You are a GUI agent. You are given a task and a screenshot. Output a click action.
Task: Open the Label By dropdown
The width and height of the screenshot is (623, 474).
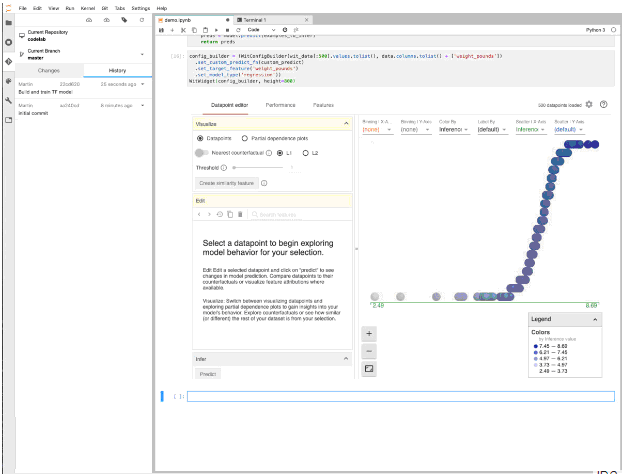click(493, 130)
